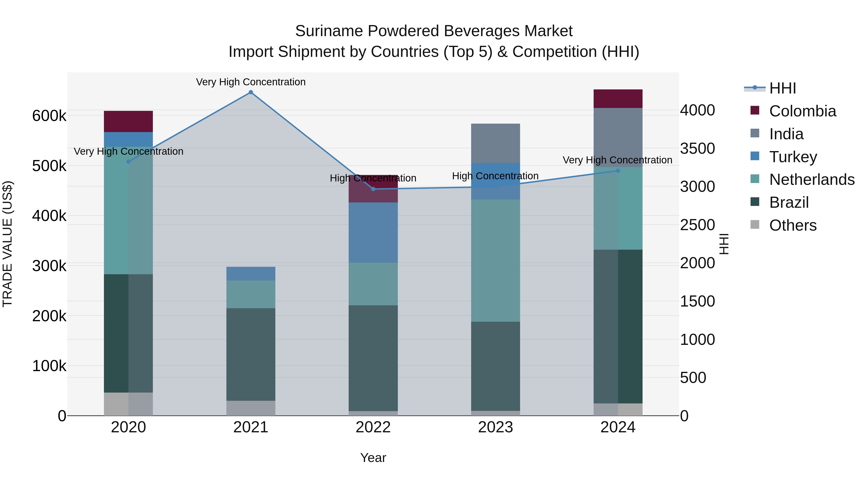The image size is (868, 488).
Task: Click 2023 'High Concentration' annotation
Action: (x=495, y=176)
